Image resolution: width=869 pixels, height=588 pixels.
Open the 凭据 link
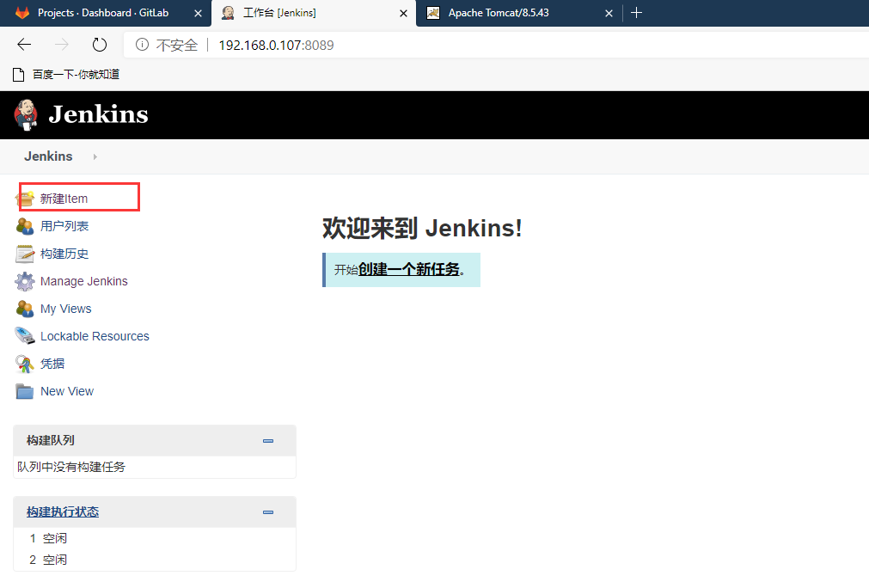pyautogui.click(x=52, y=364)
